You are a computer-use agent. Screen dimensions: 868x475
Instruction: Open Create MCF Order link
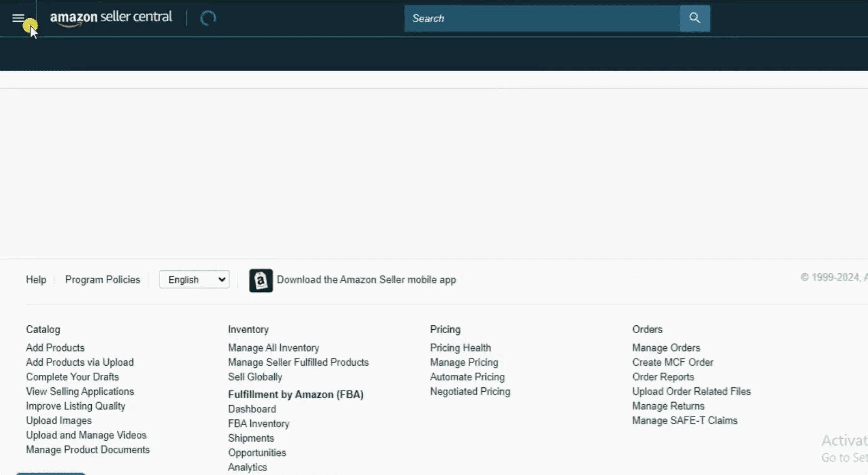(x=673, y=362)
